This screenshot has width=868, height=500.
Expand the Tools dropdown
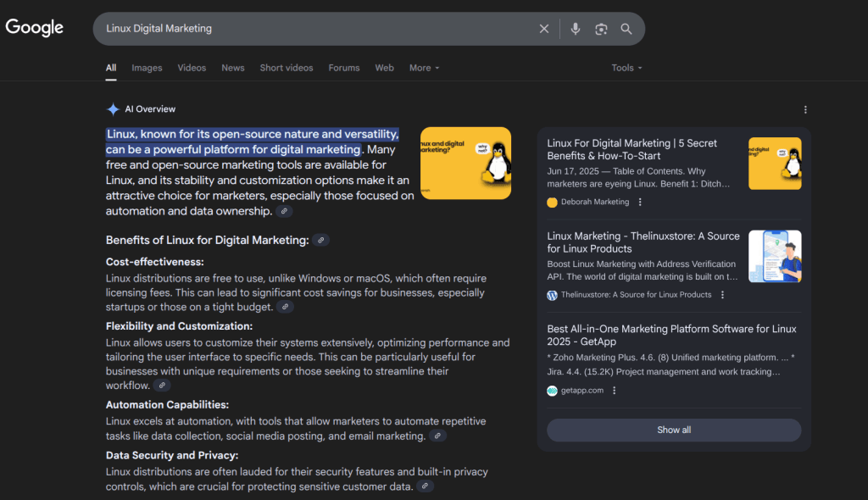626,68
